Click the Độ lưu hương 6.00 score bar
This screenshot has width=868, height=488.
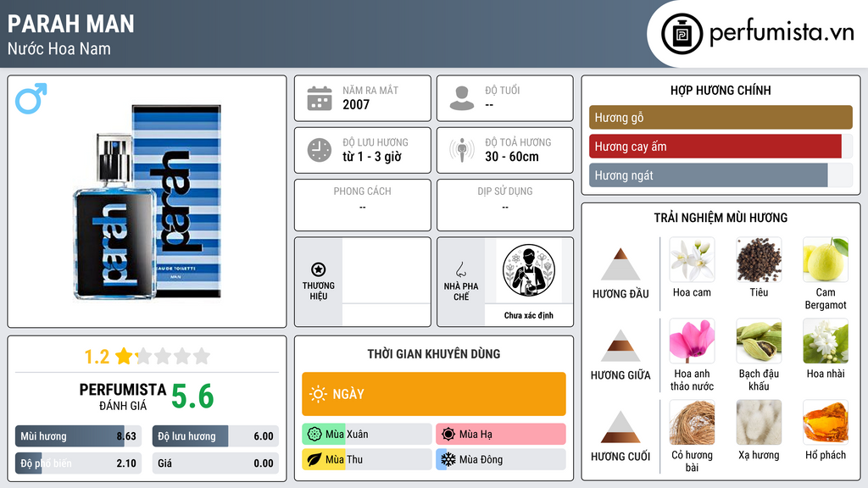pyautogui.click(x=215, y=436)
